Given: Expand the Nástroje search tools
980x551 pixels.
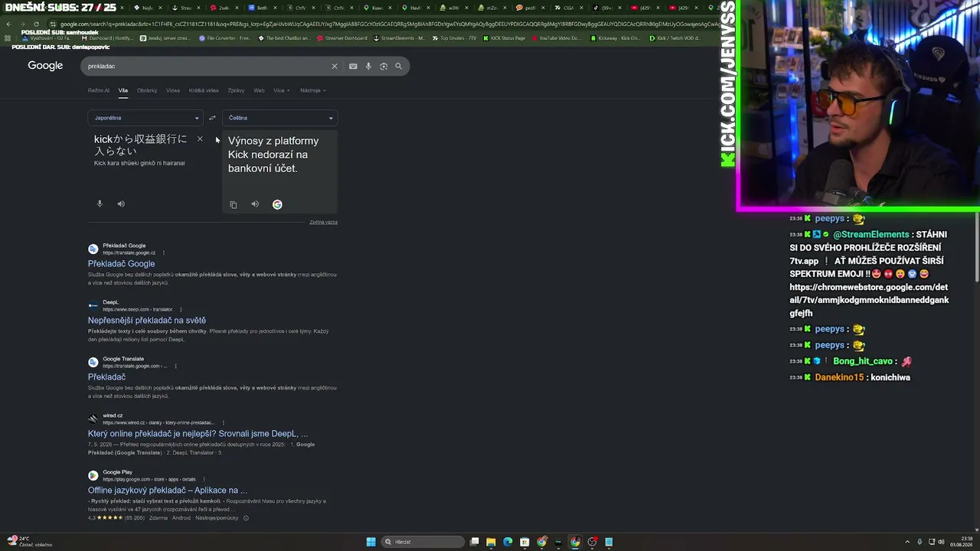Looking at the screenshot, I should 312,90.
